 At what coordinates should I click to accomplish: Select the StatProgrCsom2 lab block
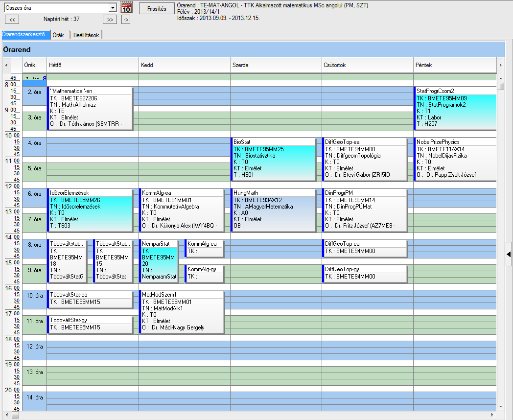[455, 108]
